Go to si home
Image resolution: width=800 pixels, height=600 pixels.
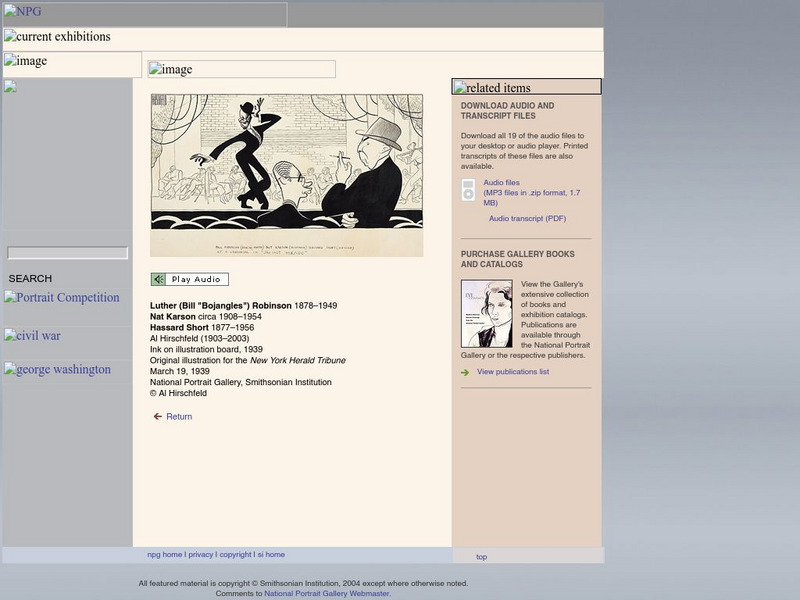(271, 555)
